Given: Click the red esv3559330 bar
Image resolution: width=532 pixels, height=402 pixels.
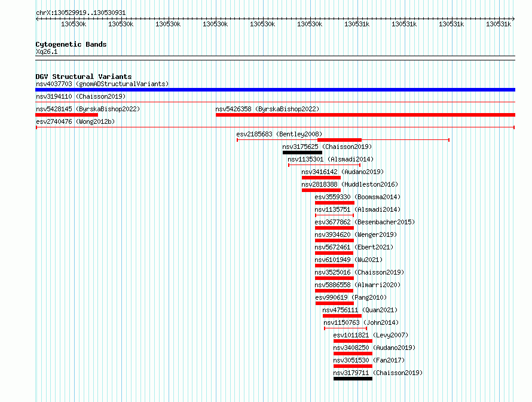Looking at the screenshot, I should (335, 203).
